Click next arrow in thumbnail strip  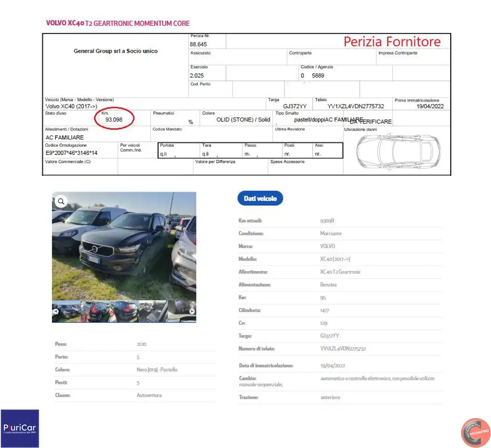pos(192,311)
